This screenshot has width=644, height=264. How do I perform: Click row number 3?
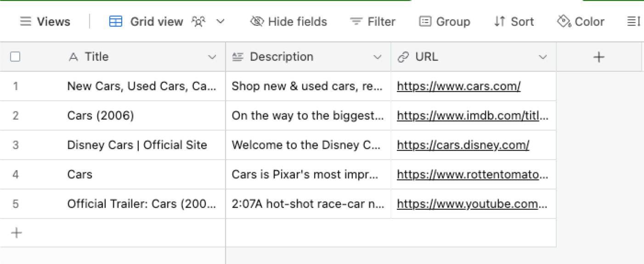coord(16,145)
